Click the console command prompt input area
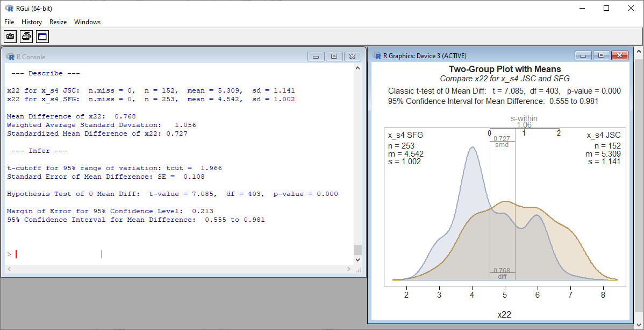644x330 pixels. [x=54, y=254]
